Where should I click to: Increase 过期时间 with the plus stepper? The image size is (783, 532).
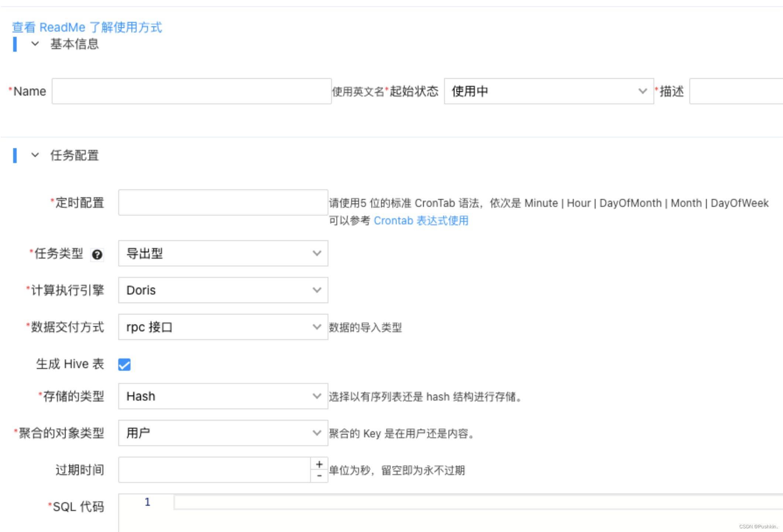319,464
